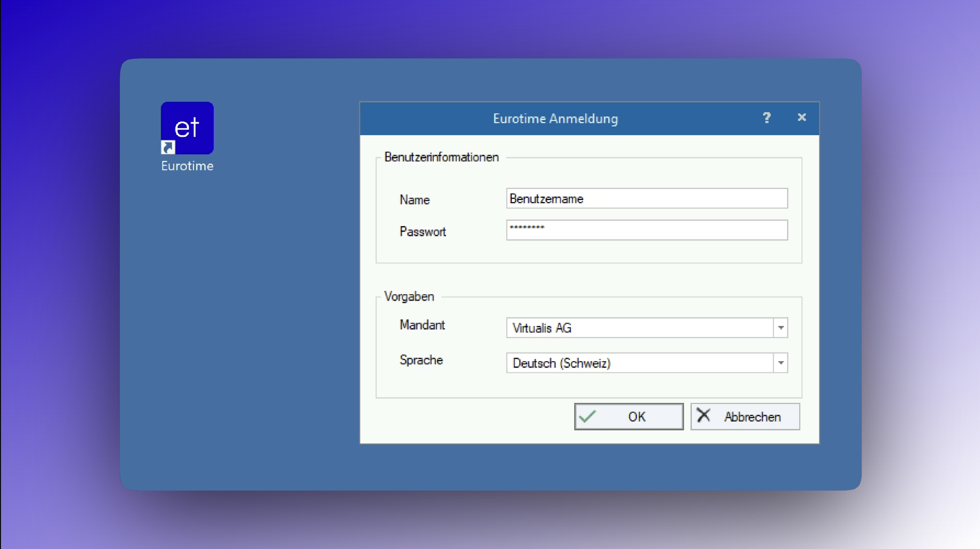
Task: Click the shortcut arrow overlay on Eurotime icon
Action: click(x=168, y=148)
